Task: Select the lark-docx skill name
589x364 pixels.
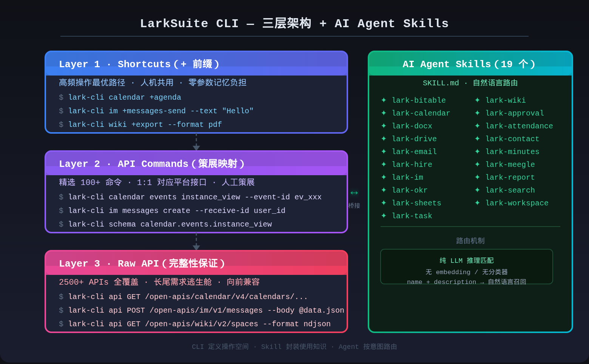Action: (412, 126)
